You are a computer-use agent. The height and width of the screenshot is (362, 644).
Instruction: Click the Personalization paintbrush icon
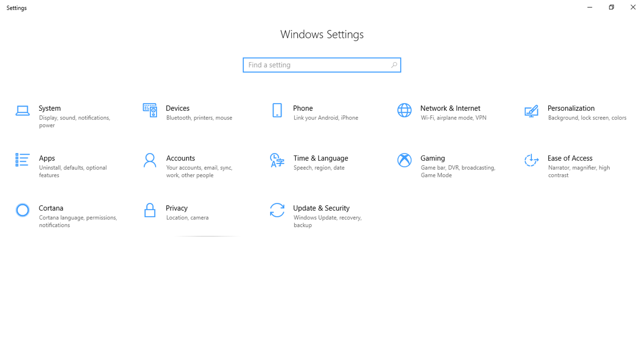click(531, 110)
